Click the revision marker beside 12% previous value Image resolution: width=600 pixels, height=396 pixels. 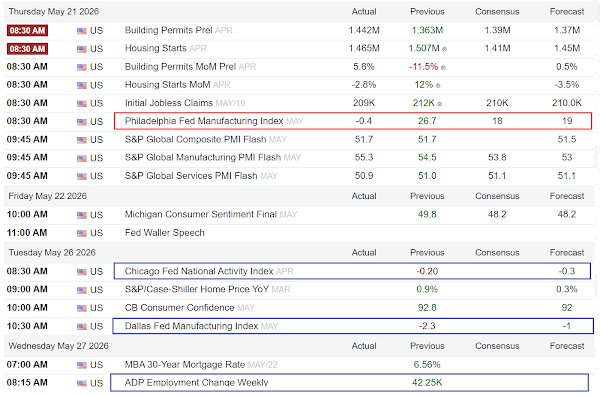pyautogui.click(x=438, y=86)
